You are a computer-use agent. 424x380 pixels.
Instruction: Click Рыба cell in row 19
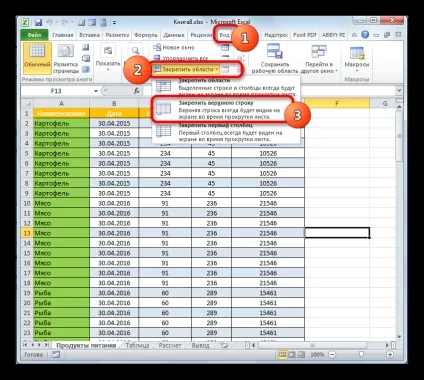click(61, 293)
